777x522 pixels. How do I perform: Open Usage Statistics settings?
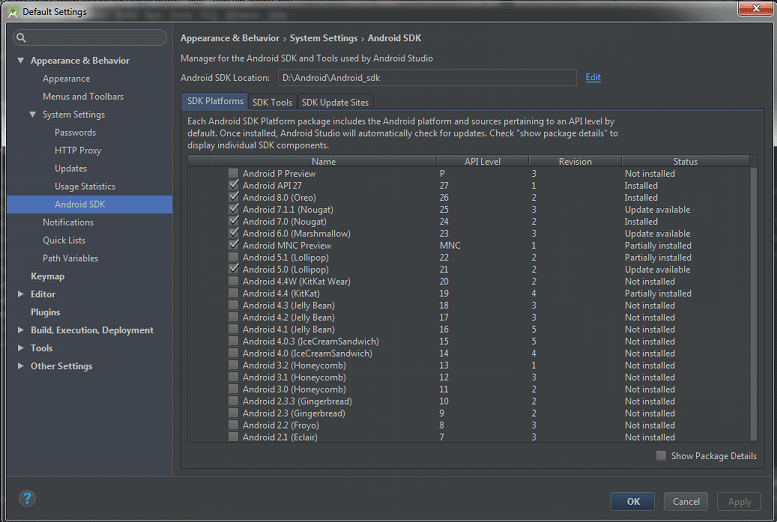(85, 186)
